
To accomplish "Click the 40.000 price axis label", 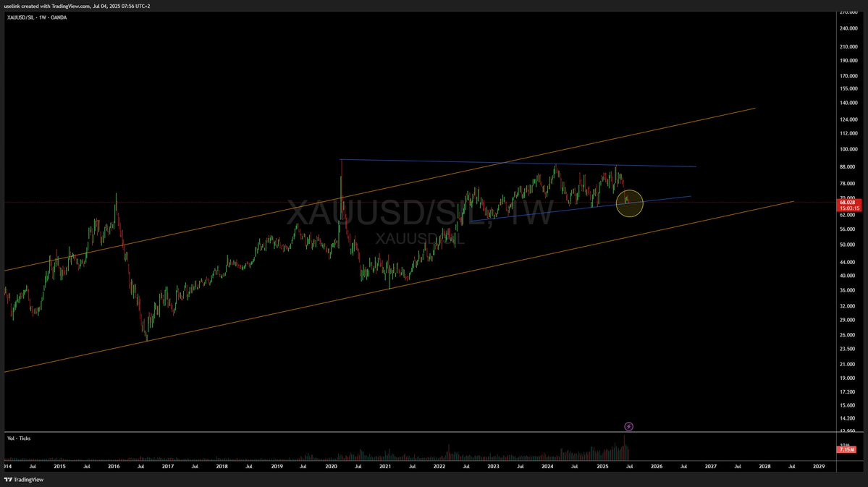I will coord(848,276).
